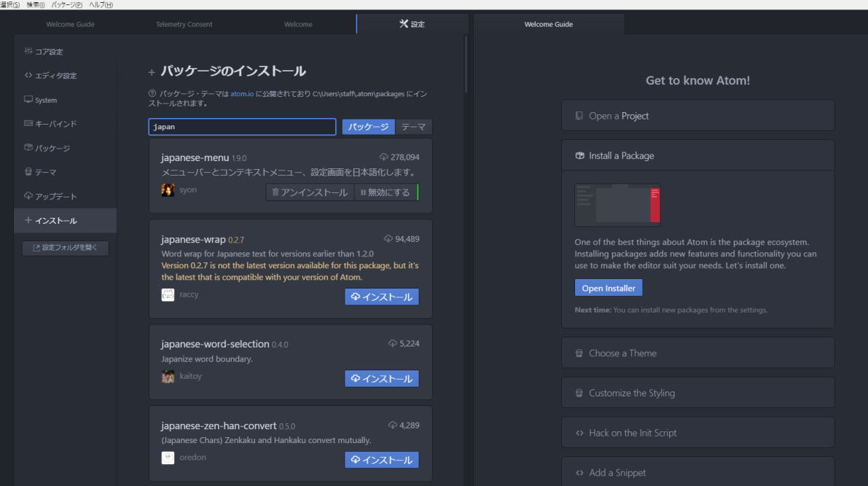This screenshot has width=868, height=486.
Task: Click author name oredon
Action: pyautogui.click(x=192, y=457)
